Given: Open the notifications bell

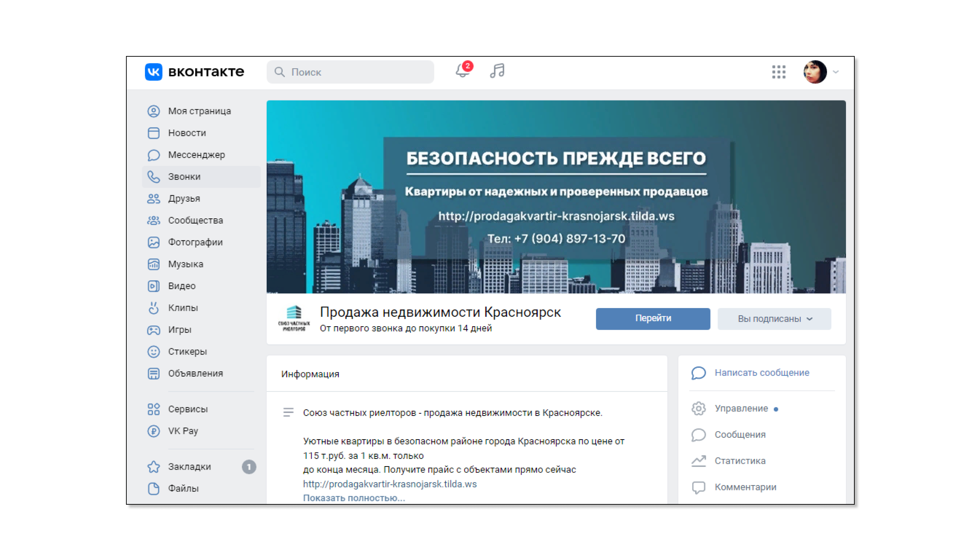Looking at the screenshot, I should (462, 71).
